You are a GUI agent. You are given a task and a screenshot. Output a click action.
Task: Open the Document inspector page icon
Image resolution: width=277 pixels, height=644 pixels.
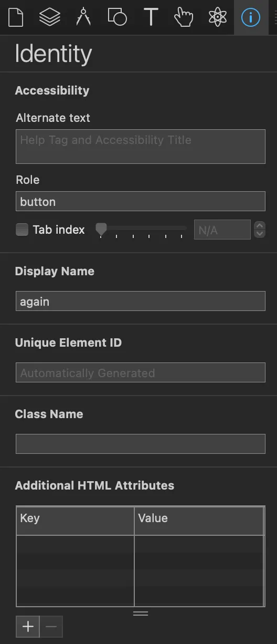[x=16, y=17]
